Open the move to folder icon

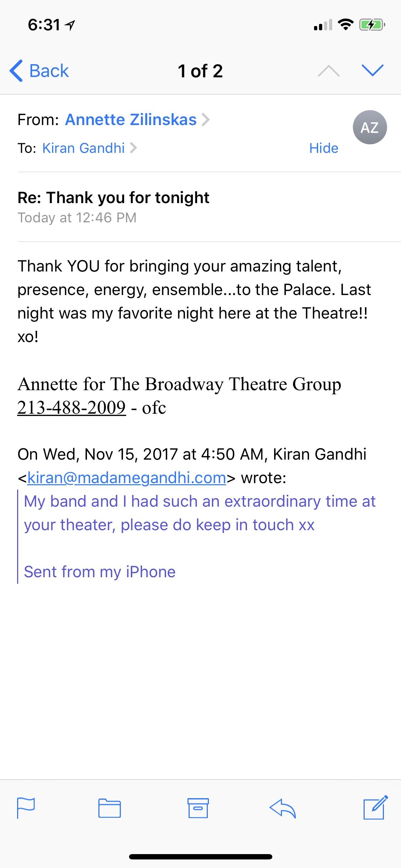click(x=109, y=808)
